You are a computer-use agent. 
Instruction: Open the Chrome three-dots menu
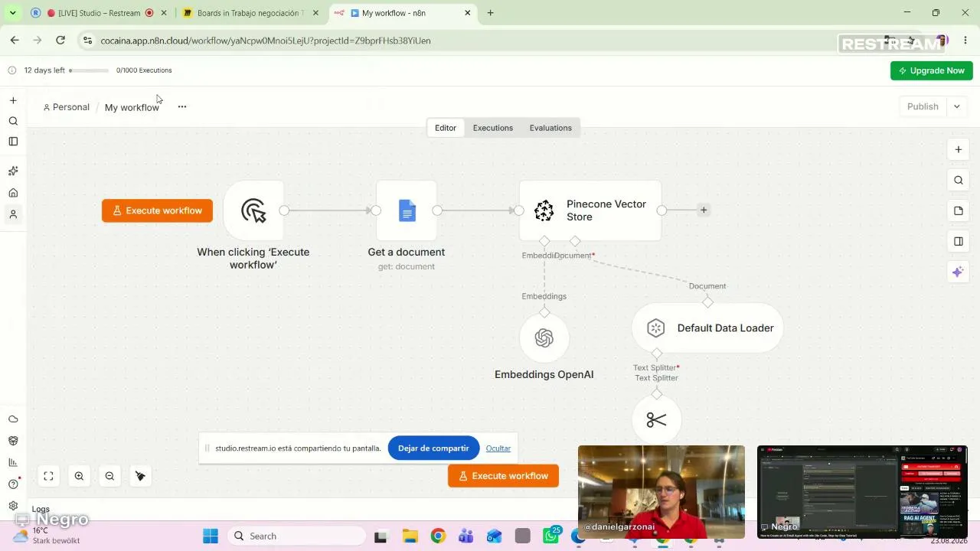[965, 41]
